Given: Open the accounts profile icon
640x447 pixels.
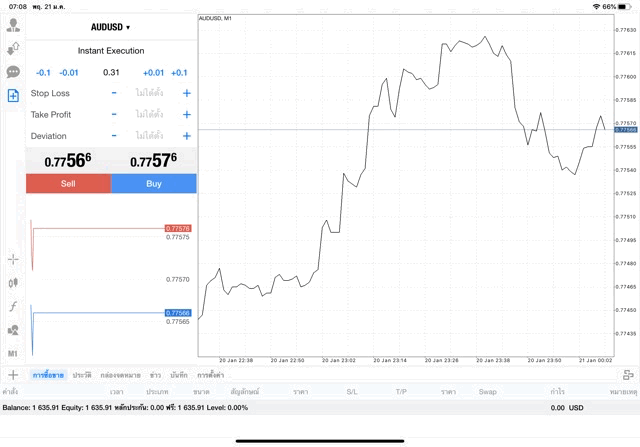Looking at the screenshot, I should tap(13, 25).
